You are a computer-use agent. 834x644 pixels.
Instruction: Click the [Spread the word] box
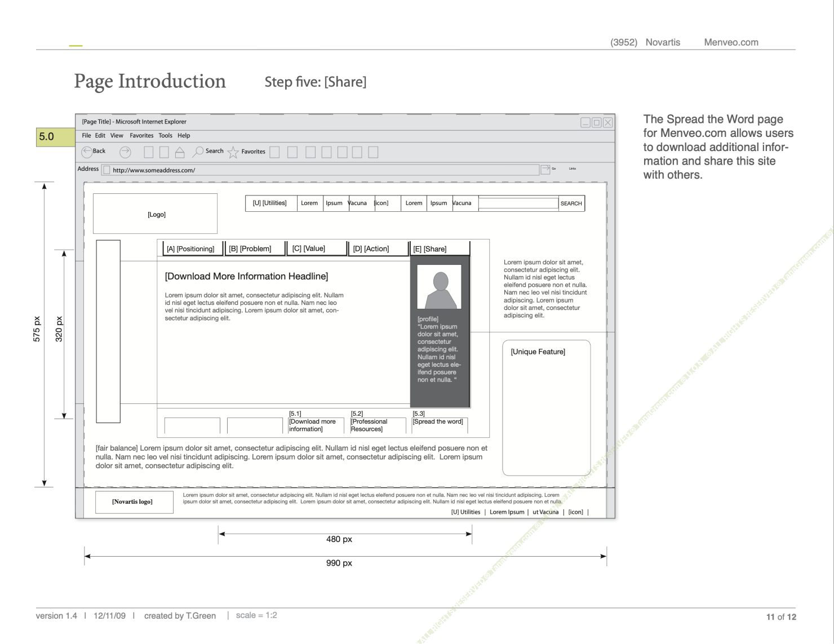(x=440, y=425)
